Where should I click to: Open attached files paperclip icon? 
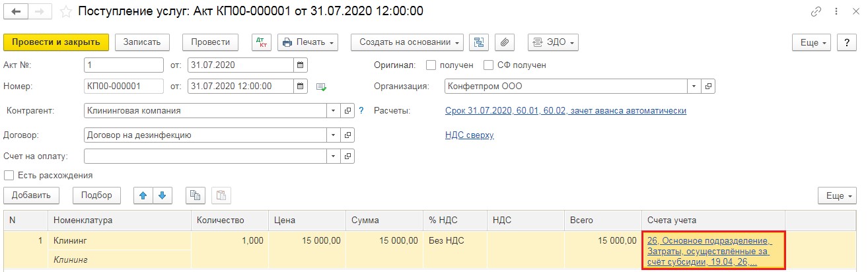pos(504,42)
